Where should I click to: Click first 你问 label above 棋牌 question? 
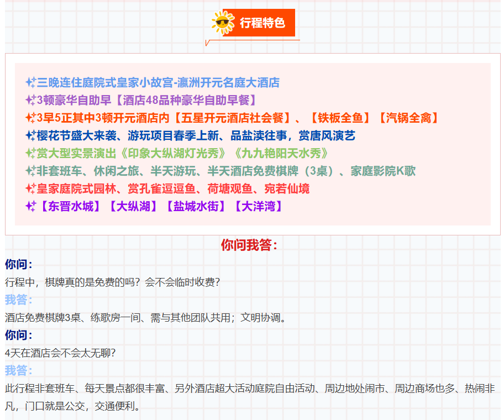[x=19, y=265]
